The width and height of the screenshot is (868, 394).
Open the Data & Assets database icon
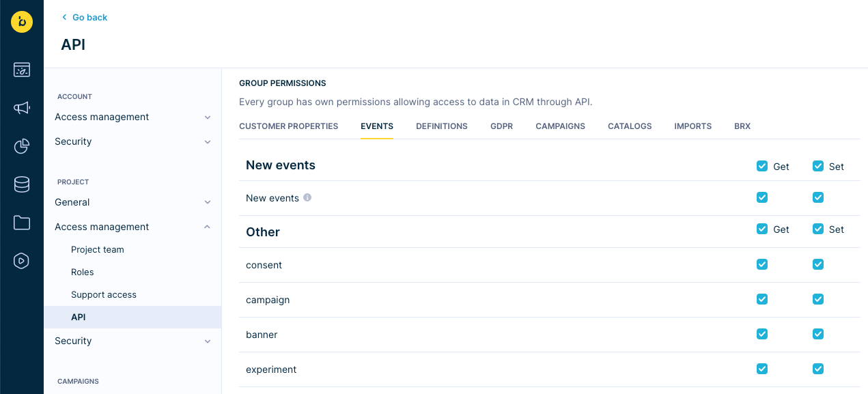click(22, 184)
